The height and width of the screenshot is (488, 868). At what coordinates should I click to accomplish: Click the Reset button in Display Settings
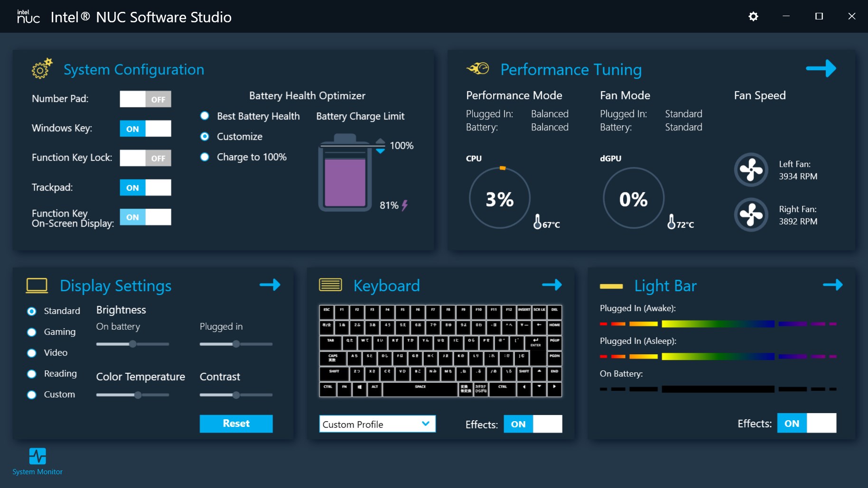pos(236,424)
